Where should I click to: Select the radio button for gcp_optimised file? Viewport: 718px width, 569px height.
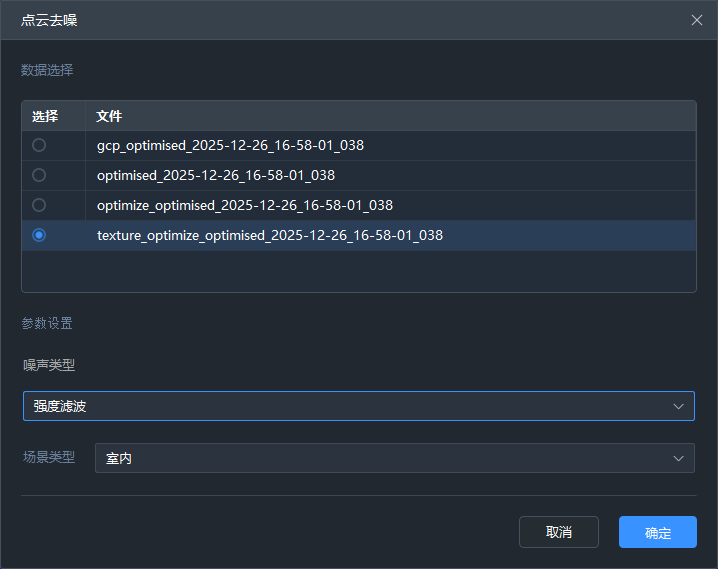(x=39, y=145)
